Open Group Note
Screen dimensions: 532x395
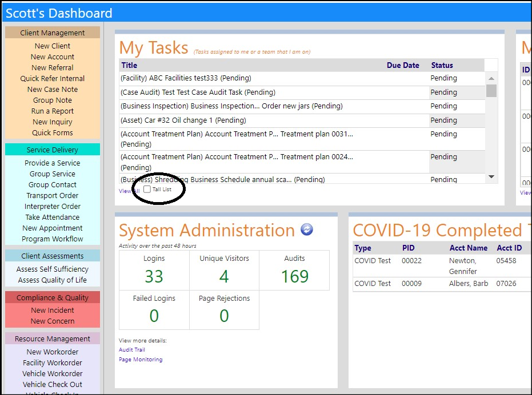(53, 100)
